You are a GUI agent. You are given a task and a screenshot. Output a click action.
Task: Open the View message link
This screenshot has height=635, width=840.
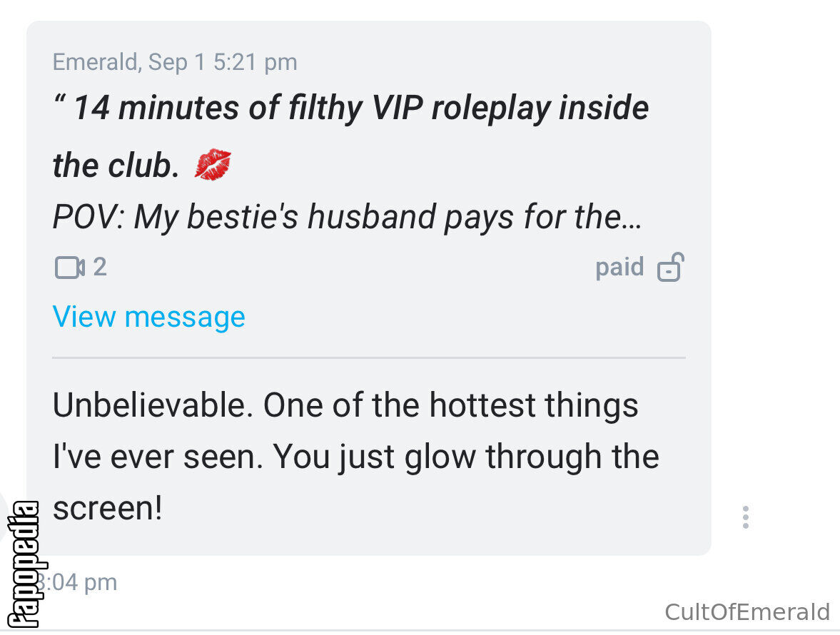click(x=149, y=316)
